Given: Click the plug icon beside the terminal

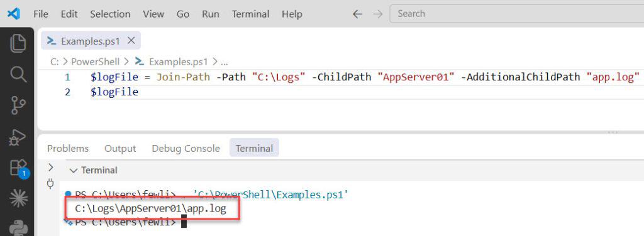Looking at the screenshot, I should tap(50, 184).
